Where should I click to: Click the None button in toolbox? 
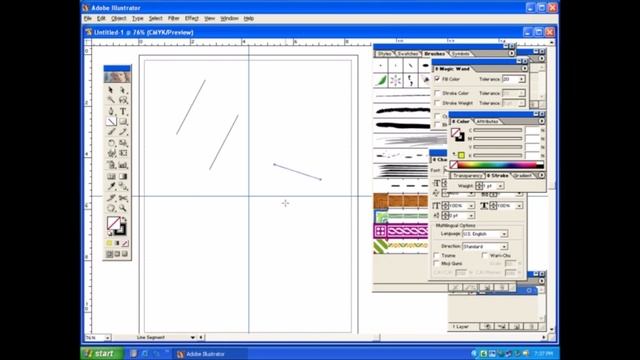coord(125,243)
